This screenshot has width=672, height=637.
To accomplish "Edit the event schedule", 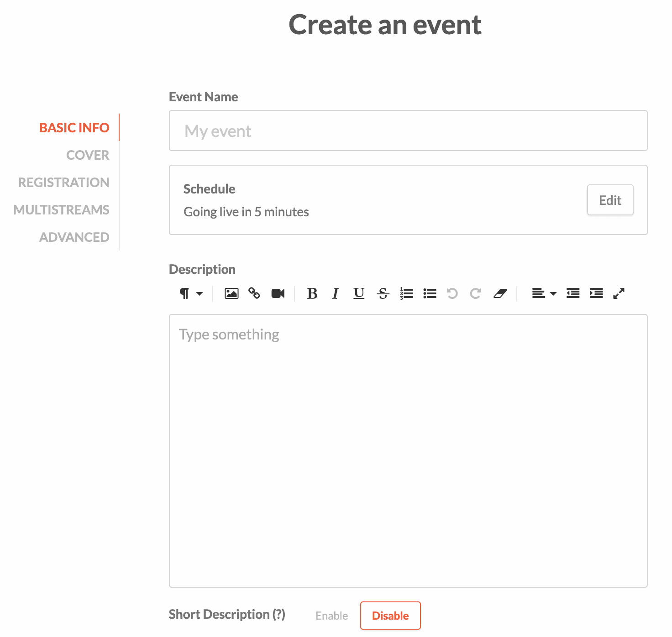I will click(x=610, y=200).
